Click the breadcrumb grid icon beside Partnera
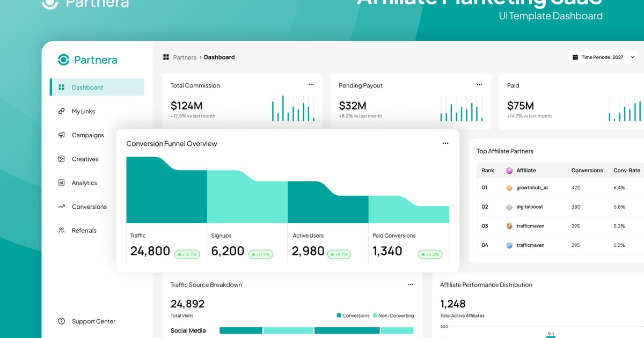This screenshot has height=338, width=644. 166,57
